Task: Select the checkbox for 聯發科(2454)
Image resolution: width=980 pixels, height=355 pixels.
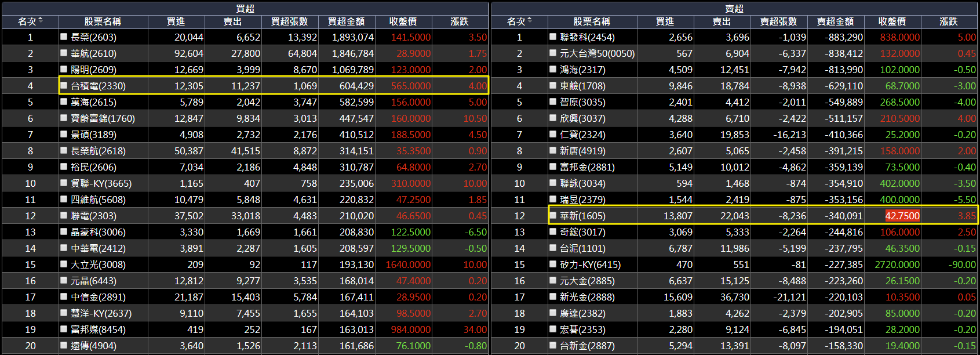Action: coord(553,37)
